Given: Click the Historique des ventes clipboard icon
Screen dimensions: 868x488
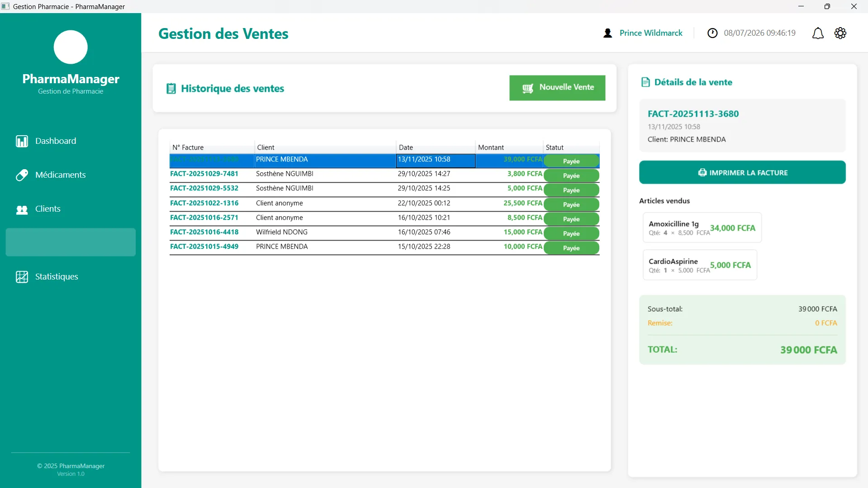Looking at the screenshot, I should click(x=171, y=89).
